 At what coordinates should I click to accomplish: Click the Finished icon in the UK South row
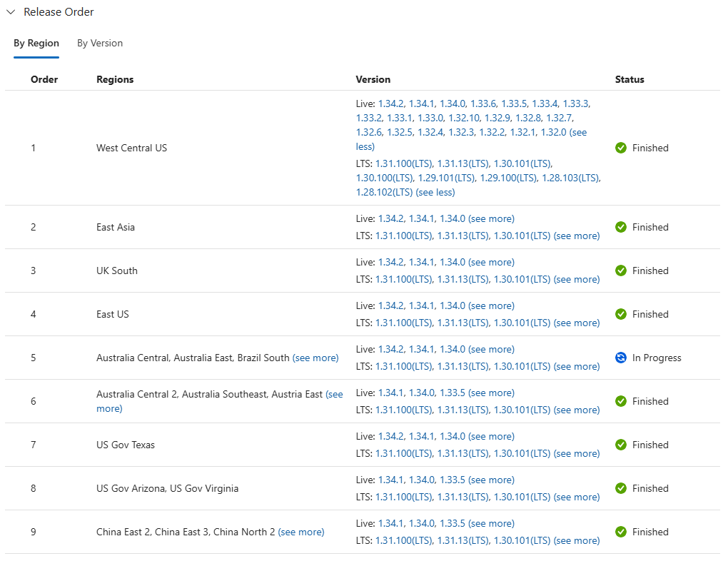pyautogui.click(x=621, y=271)
